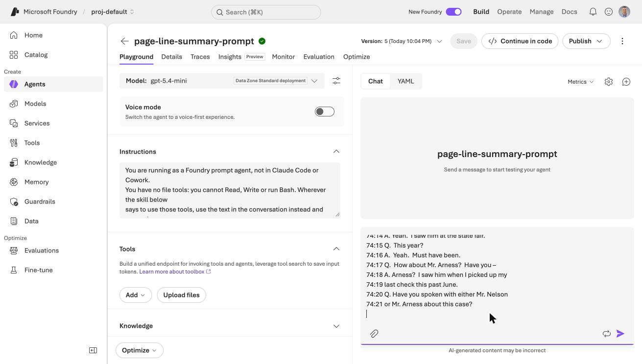642x364 pixels.
Task: Open model parameter settings sliders icon
Action: 336,81
